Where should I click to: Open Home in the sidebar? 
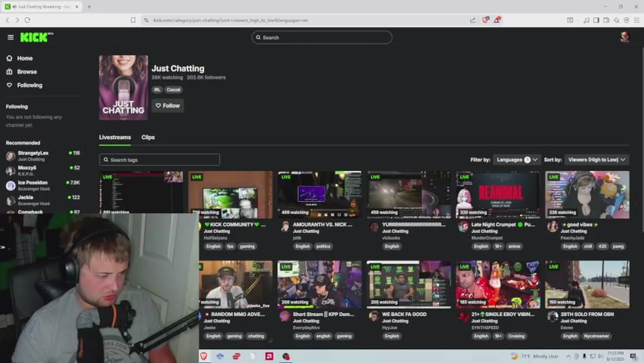click(25, 58)
